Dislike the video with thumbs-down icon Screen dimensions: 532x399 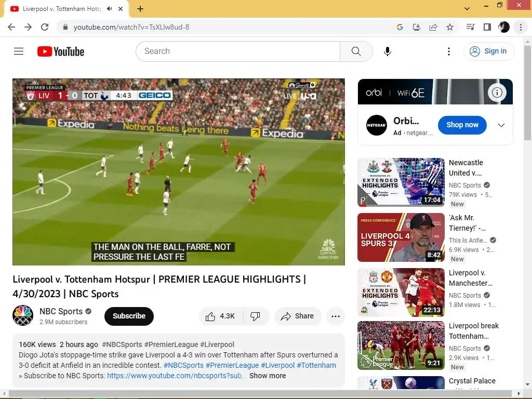(255, 316)
